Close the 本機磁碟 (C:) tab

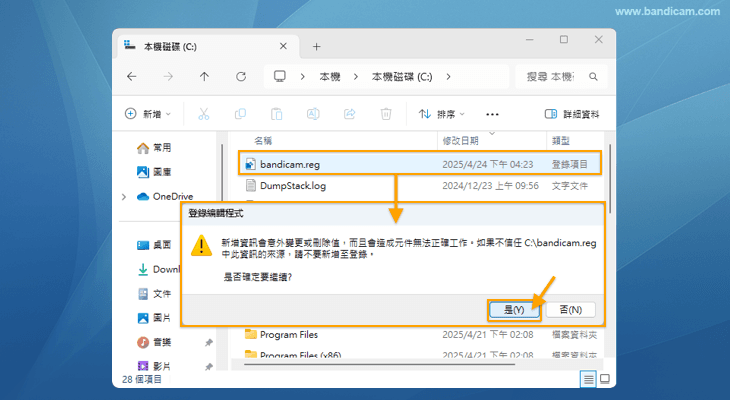[283, 46]
